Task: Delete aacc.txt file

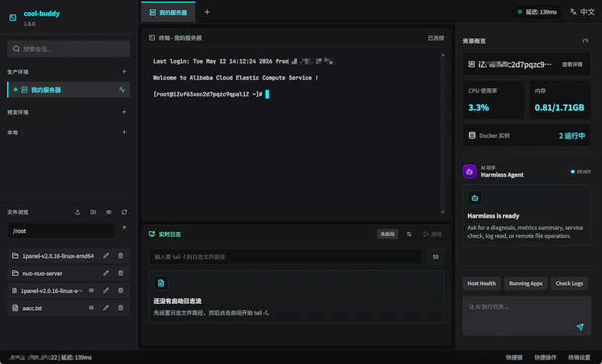Action: click(120, 308)
